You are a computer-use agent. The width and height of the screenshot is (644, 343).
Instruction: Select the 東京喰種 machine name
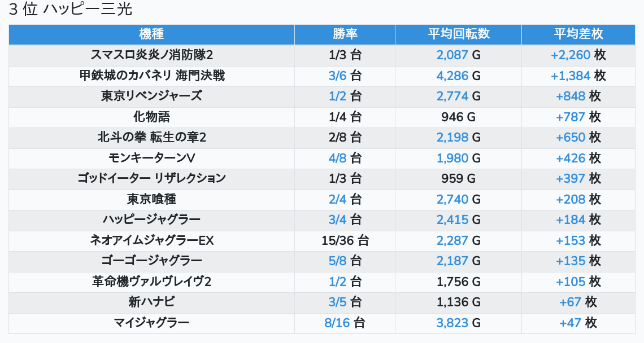(x=151, y=199)
